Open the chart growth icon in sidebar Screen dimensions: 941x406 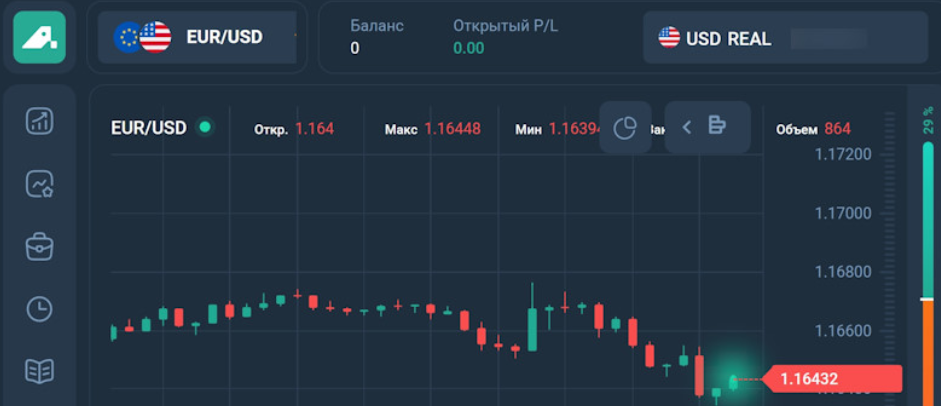click(x=39, y=122)
